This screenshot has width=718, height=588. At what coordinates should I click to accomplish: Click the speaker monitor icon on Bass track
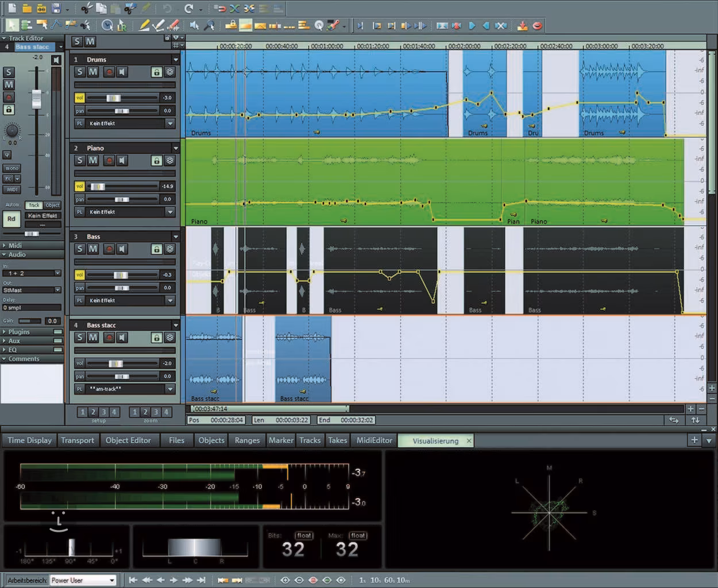[122, 249]
